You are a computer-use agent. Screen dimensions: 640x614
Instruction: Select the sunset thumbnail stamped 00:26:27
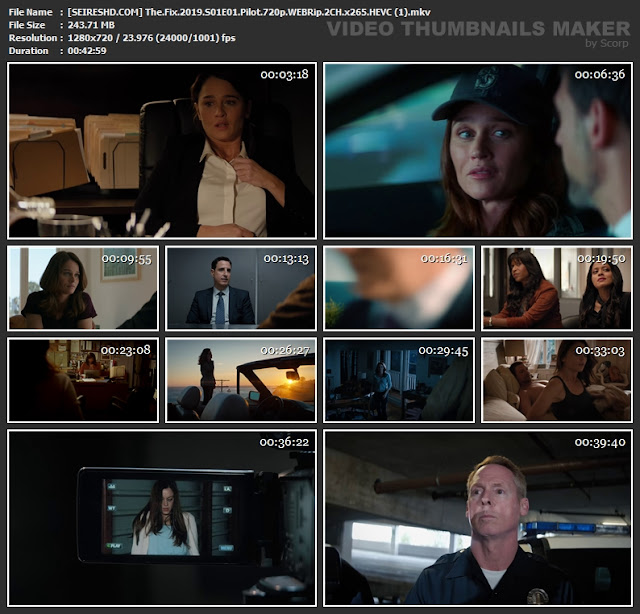[241, 380]
